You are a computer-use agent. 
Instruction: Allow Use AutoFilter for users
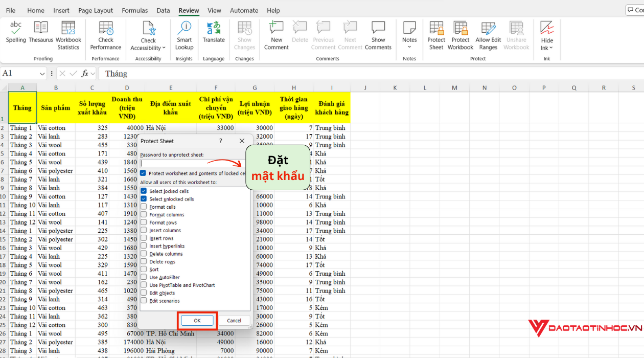point(144,277)
